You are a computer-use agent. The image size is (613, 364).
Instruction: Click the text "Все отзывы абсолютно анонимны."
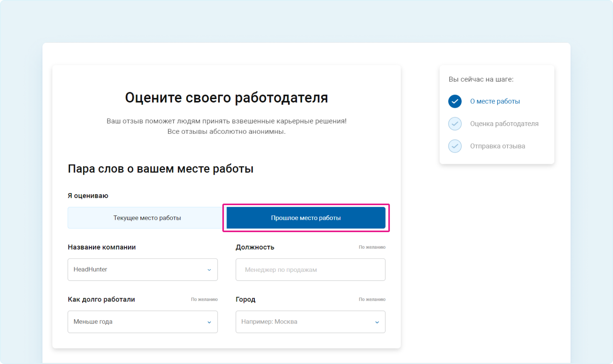click(x=227, y=131)
